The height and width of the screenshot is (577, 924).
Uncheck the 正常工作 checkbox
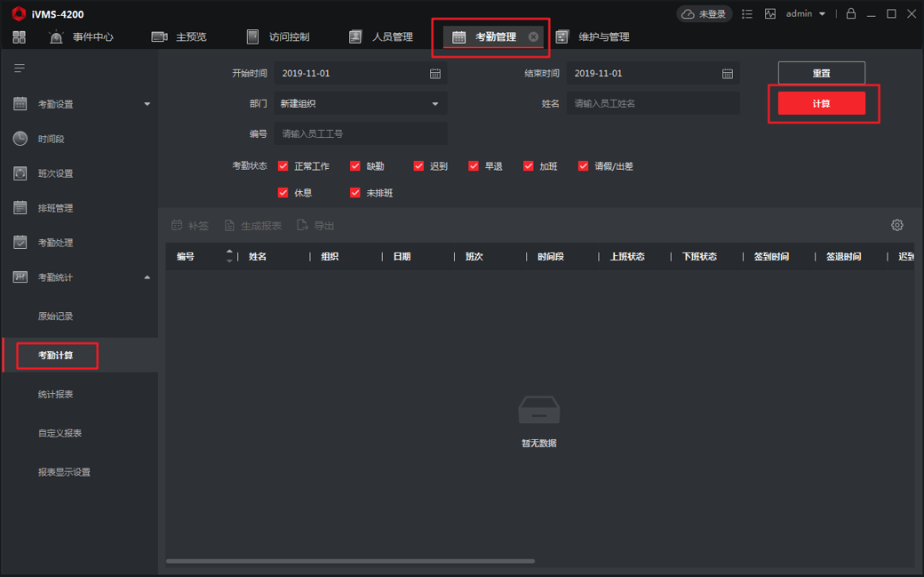pos(283,166)
